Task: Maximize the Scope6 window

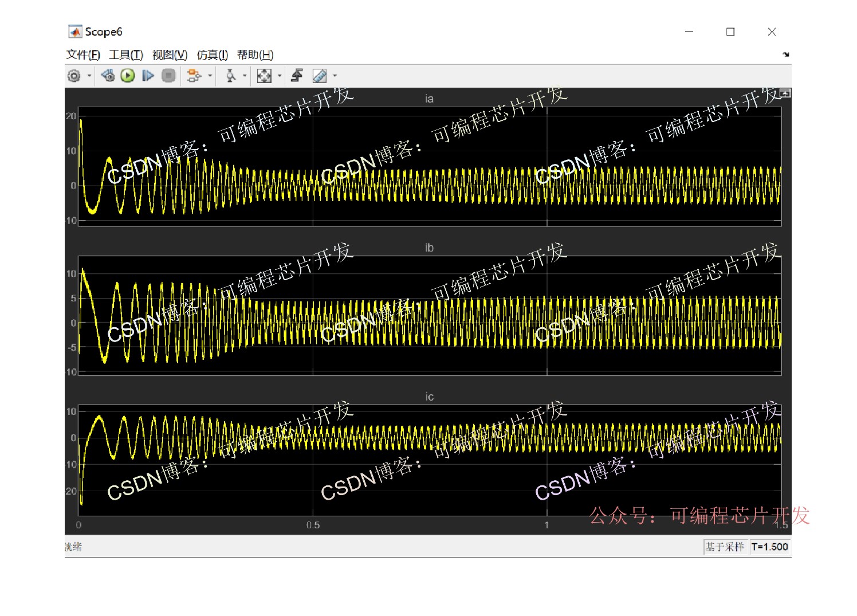Action: click(730, 32)
